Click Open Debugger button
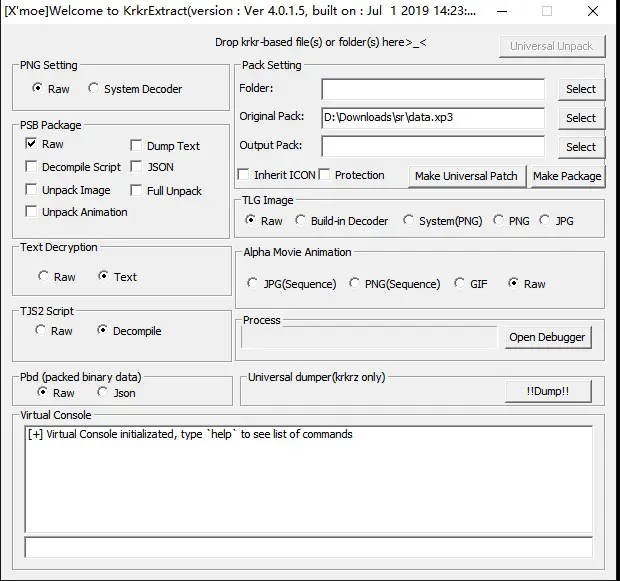 click(x=548, y=337)
